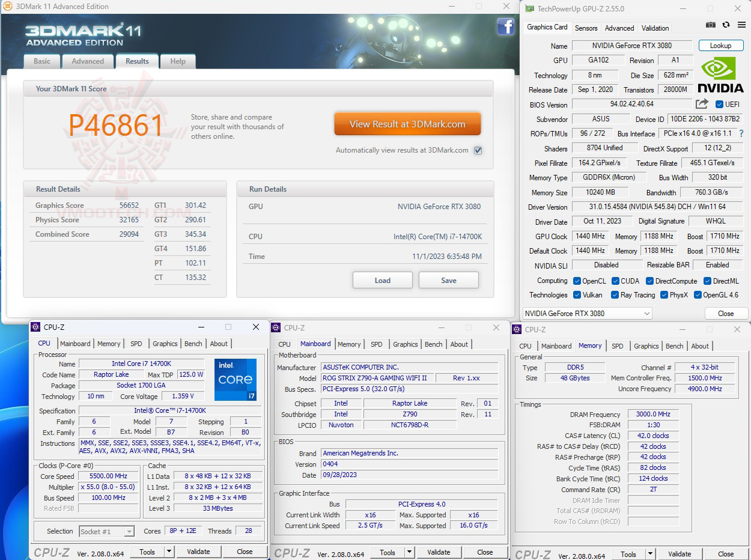Open the Socket #1 selection dropdown in CPU-Z
The image size is (751, 560).
128,531
